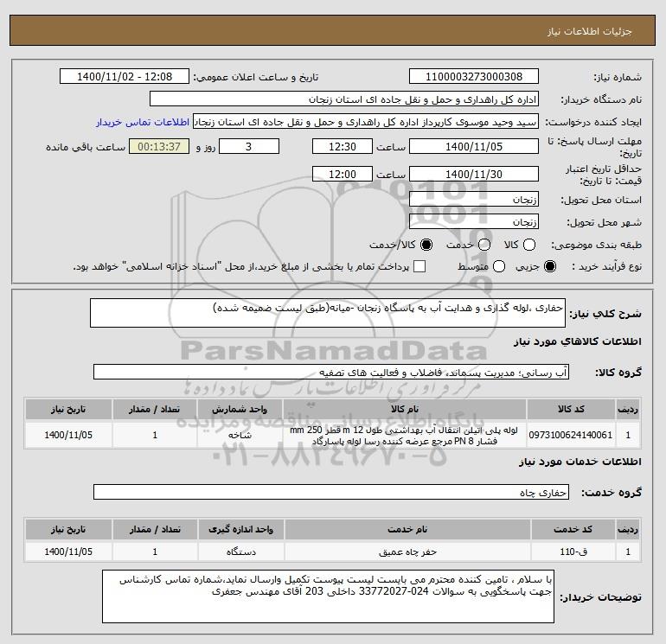Click the ایجاد کننده درخواست label
This screenshot has height=644, width=666.
pyautogui.click(x=593, y=122)
